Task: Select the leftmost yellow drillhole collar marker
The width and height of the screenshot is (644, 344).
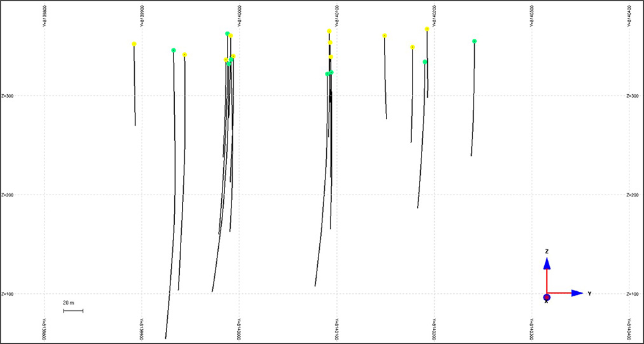Action: [x=134, y=44]
